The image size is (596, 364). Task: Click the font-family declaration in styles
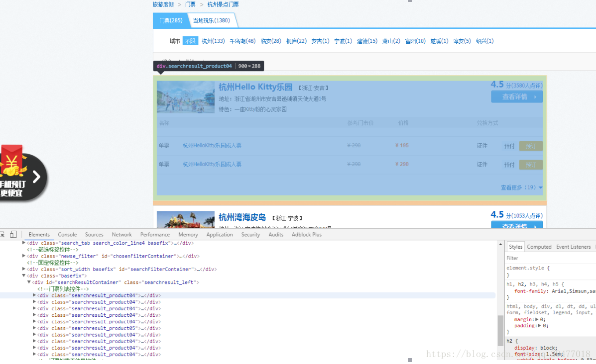point(555,291)
